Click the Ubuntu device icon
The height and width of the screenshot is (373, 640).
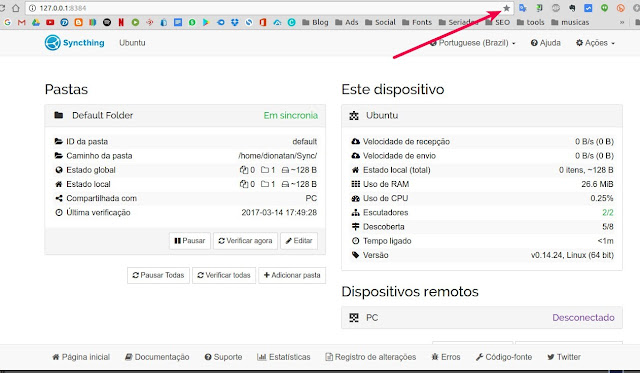point(354,115)
